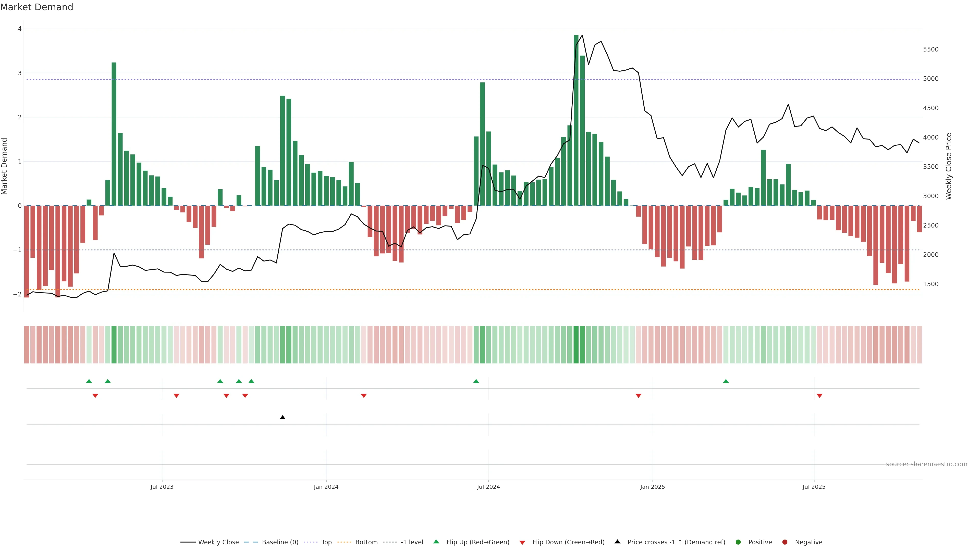Click the Bottom legend entry
Image resolution: width=980 pixels, height=551 pixels.
(366, 542)
